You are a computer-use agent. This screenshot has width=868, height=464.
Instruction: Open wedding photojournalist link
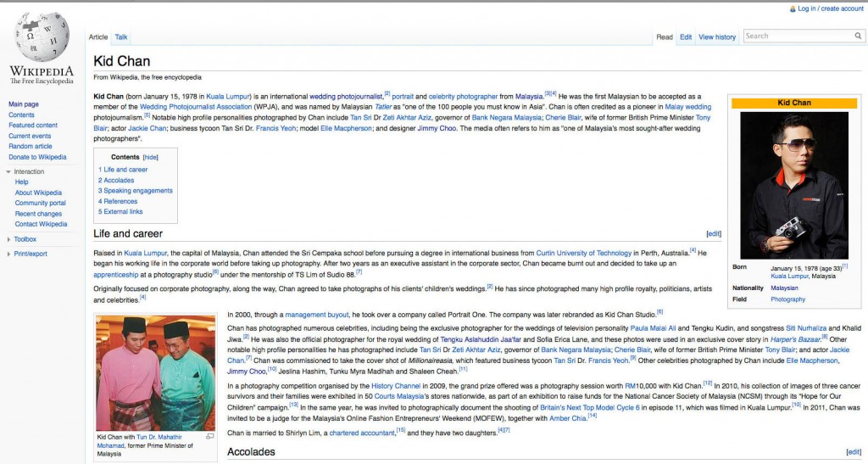346,97
